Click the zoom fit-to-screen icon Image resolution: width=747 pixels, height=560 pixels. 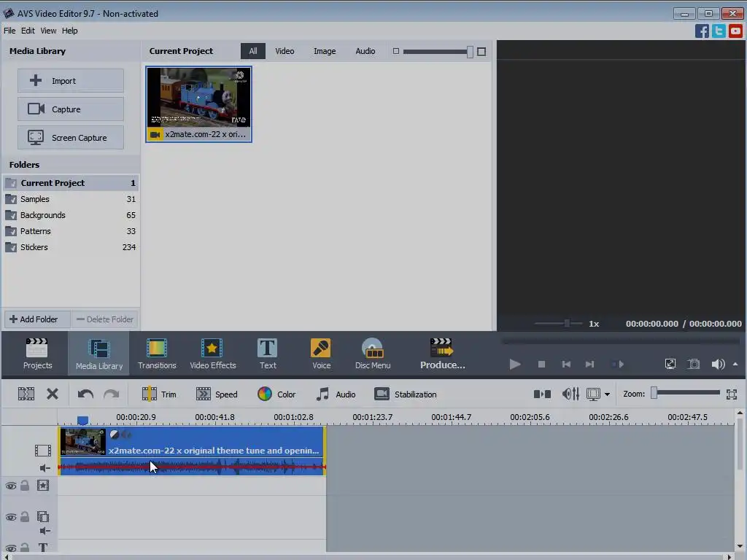[732, 394]
